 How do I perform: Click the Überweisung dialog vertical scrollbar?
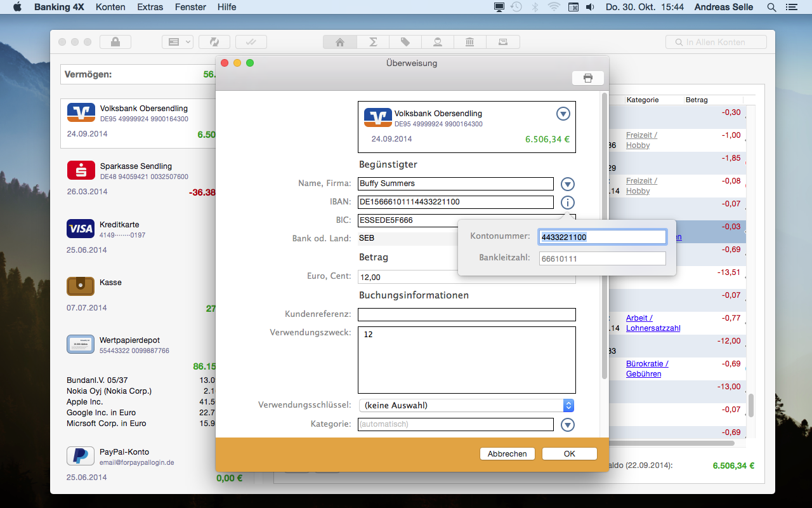tap(605, 236)
